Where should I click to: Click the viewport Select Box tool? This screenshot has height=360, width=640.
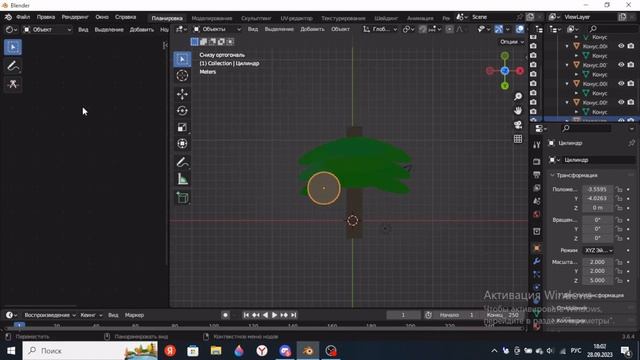tap(182, 59)
